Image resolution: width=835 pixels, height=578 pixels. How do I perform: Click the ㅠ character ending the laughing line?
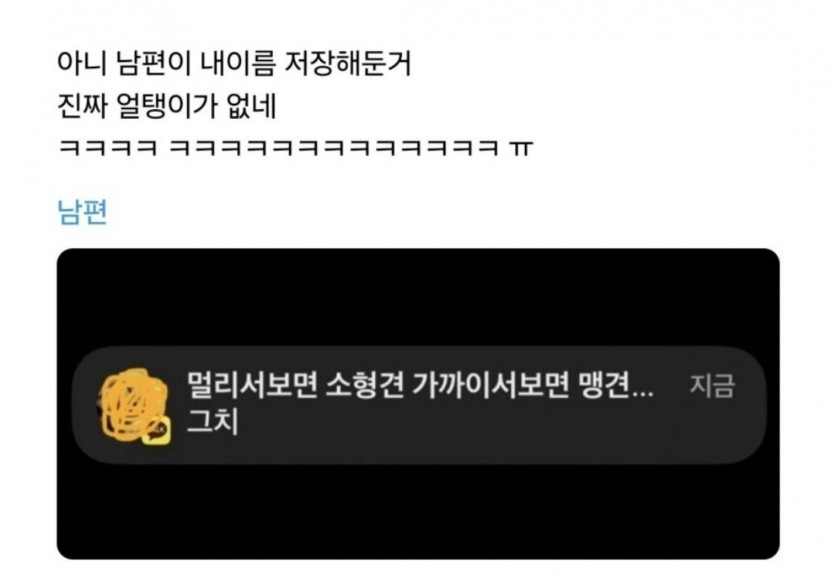tap(520, 148)
